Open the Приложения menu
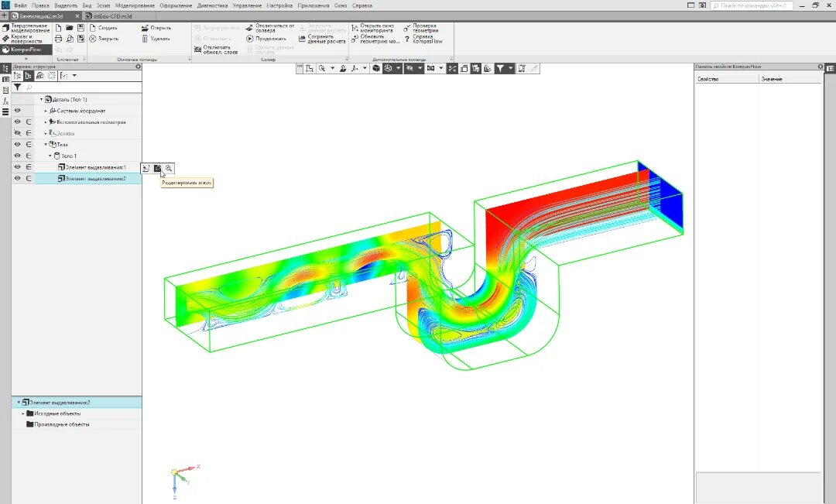The height and width of the screenshot is (504, 836). pyautogui.click(x=313, y=5)
